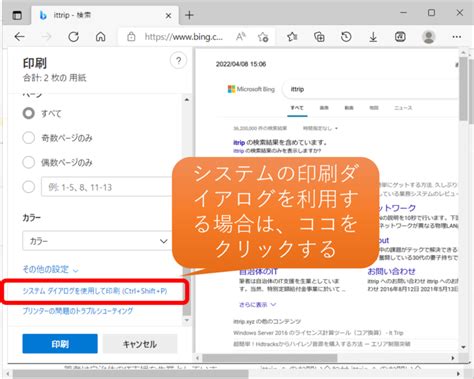This screenshot has width=474, height=379.
Task: Click システム ダイアログを使用して印刷 link
Action: pyautogui.click(x=95, y=291)
